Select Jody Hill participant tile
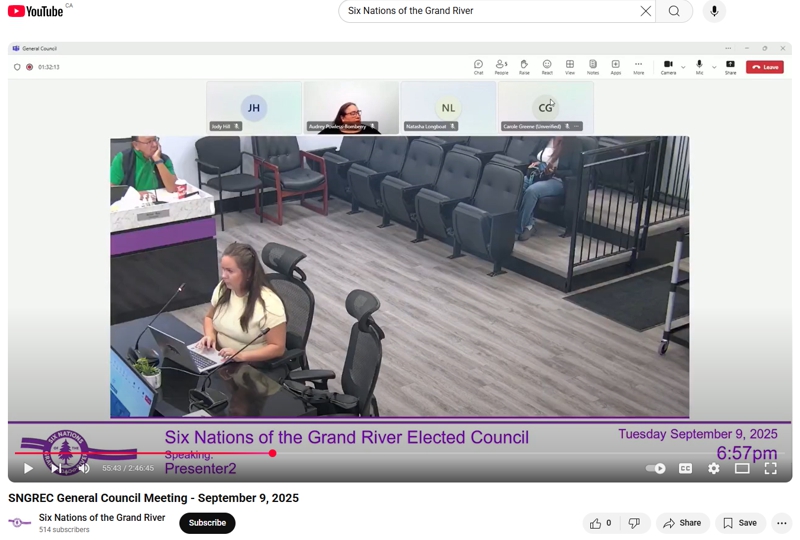 click(254, 108)
